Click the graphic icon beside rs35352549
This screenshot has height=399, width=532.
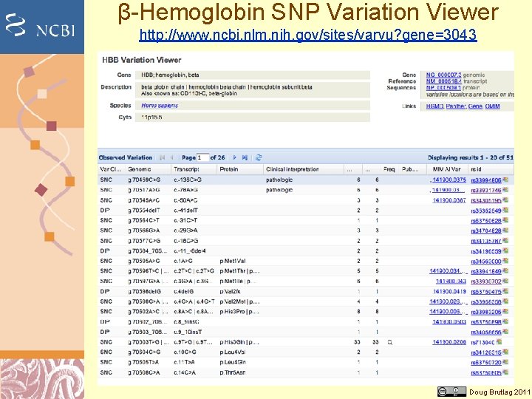click(x=505, y=211)
